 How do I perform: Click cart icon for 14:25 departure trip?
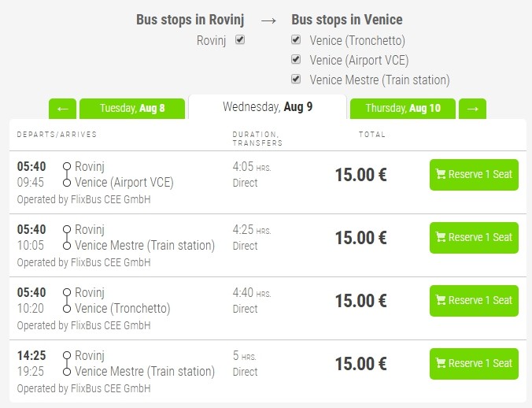[441, 363]
